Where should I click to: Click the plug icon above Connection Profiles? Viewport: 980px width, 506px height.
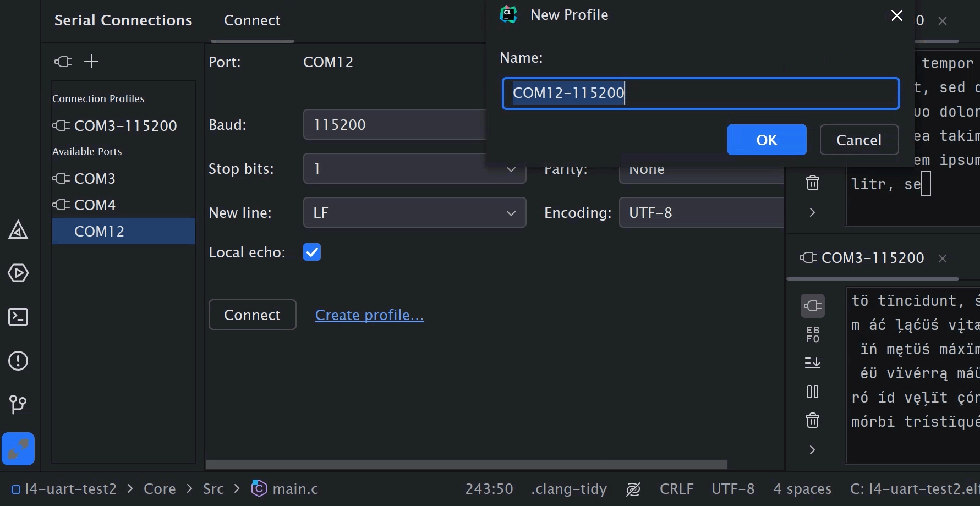(x=63, y=61)
